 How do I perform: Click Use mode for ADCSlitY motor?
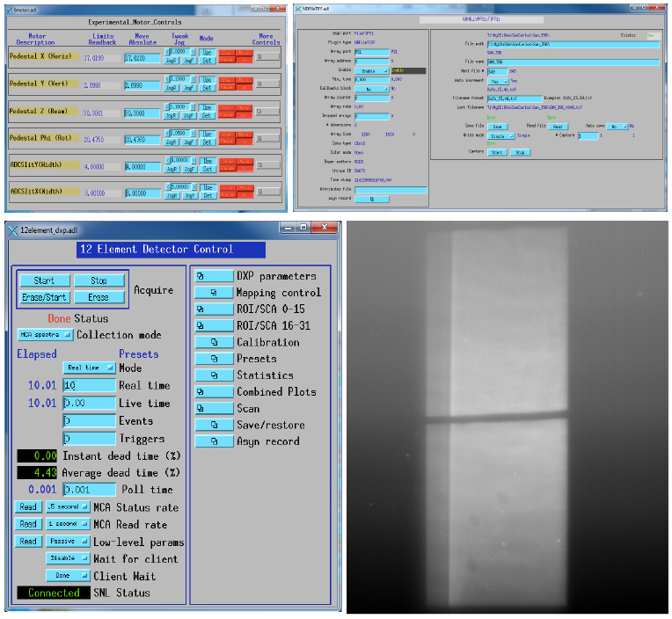tap(208, 161)
